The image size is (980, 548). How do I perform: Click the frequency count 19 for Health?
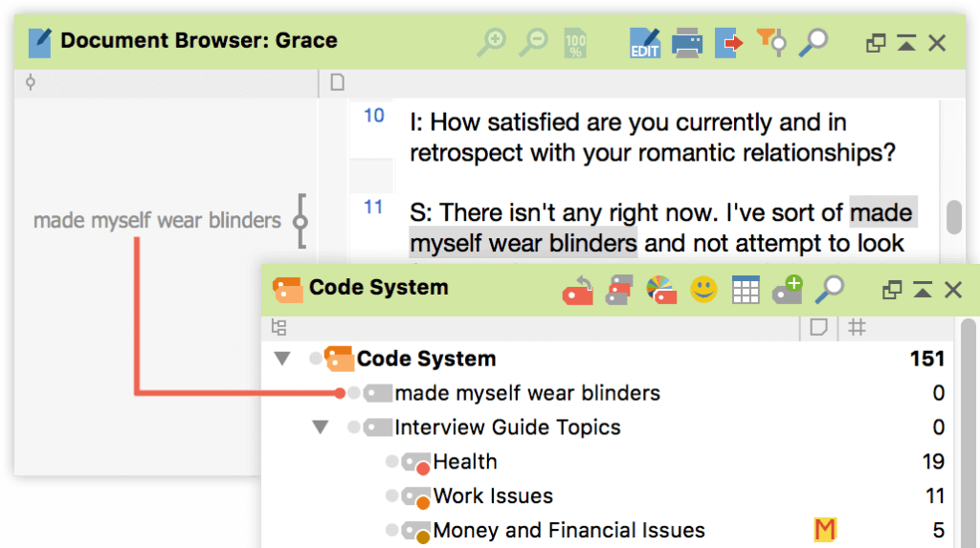pos(933,462)
